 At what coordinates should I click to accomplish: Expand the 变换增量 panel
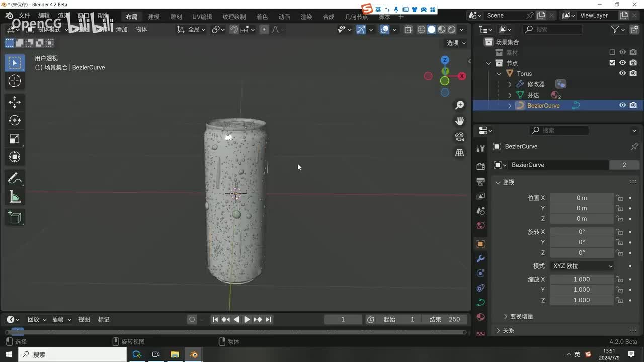coord(506,316)
